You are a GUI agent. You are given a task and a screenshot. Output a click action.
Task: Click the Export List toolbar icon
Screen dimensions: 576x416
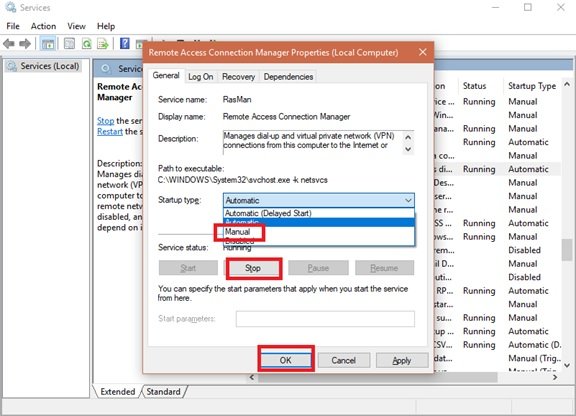tap(102, 44)
